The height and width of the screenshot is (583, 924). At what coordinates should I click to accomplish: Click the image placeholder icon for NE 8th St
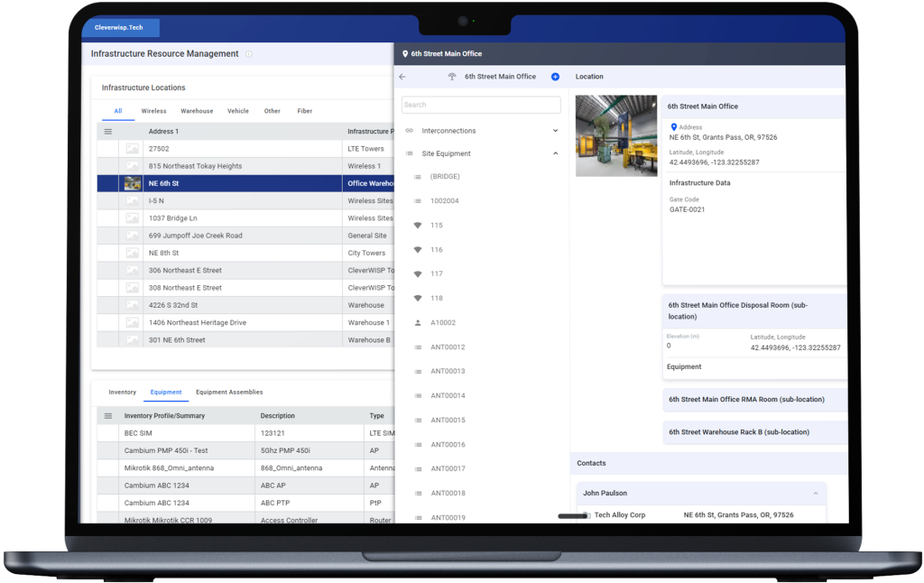pos(132,253)
